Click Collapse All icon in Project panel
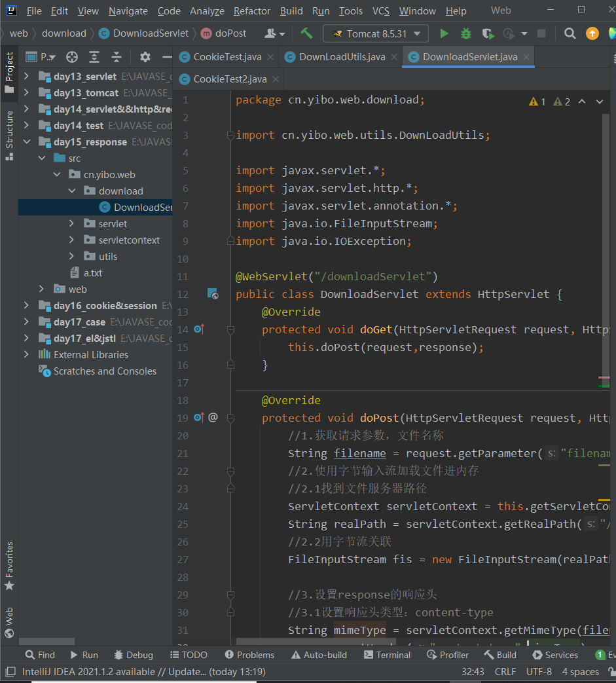Screen dimensions: 616x683 [117, 57]
